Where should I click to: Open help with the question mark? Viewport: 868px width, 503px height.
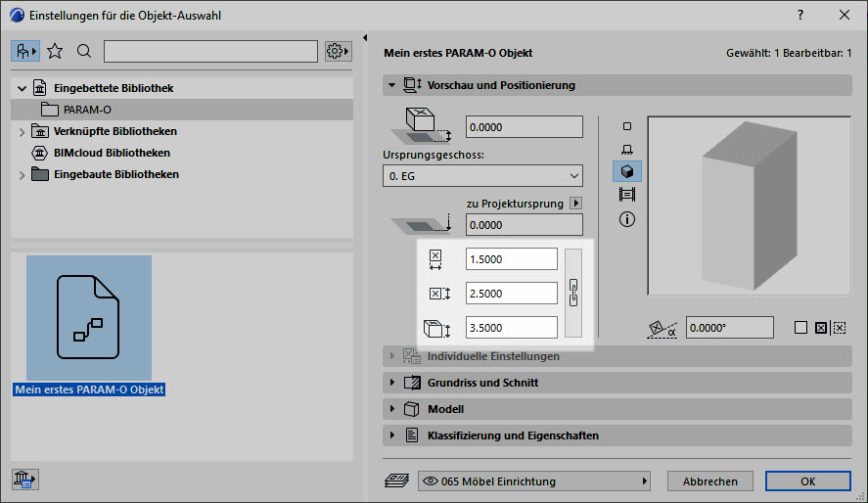click(x=799, y=15)
